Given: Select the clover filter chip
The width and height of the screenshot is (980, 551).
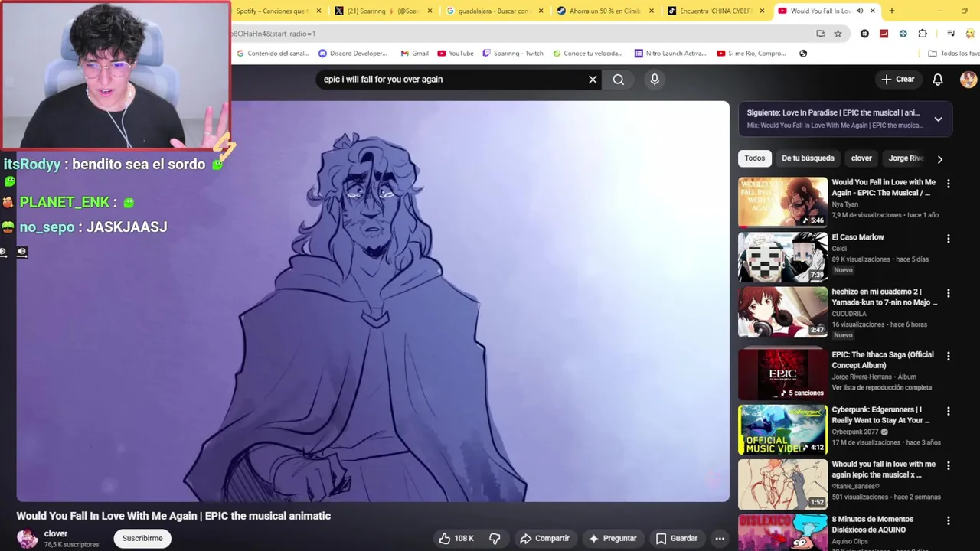Looking at the screenshot, I should click(861, 158).
